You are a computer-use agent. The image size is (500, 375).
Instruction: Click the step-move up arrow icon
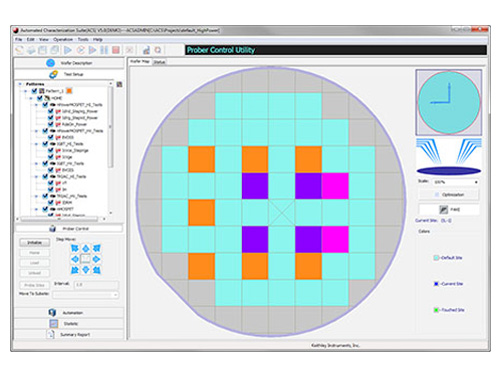tap(86, 248)
